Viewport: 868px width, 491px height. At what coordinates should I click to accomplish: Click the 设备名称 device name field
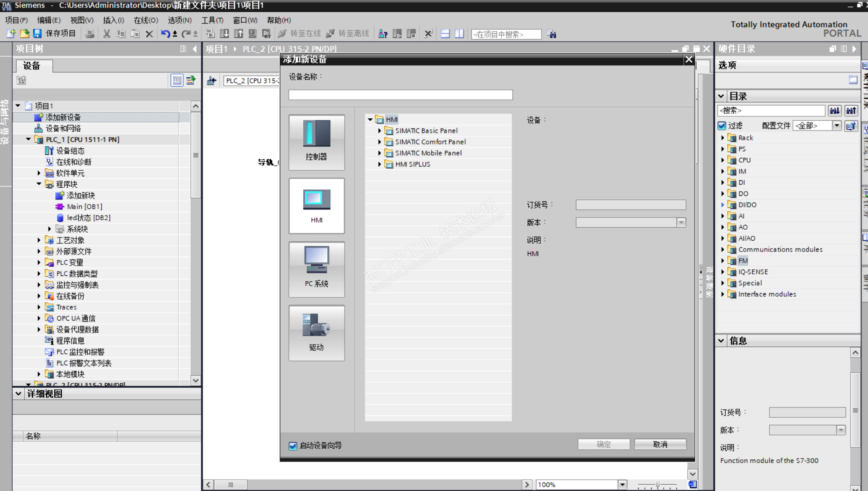tap(400, 95)
